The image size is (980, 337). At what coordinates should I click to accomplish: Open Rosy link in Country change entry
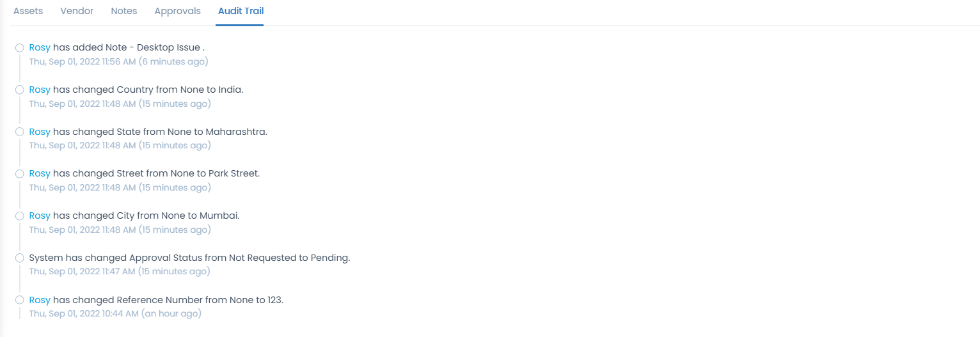(x=40, y=90)
